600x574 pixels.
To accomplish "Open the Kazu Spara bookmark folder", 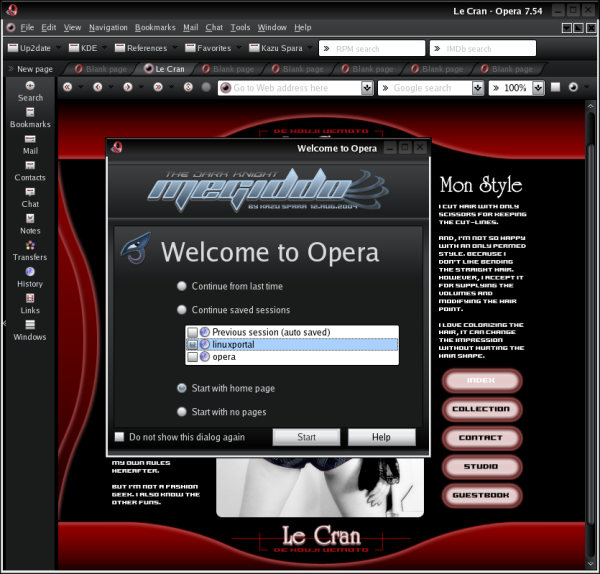I will point(276,48).
